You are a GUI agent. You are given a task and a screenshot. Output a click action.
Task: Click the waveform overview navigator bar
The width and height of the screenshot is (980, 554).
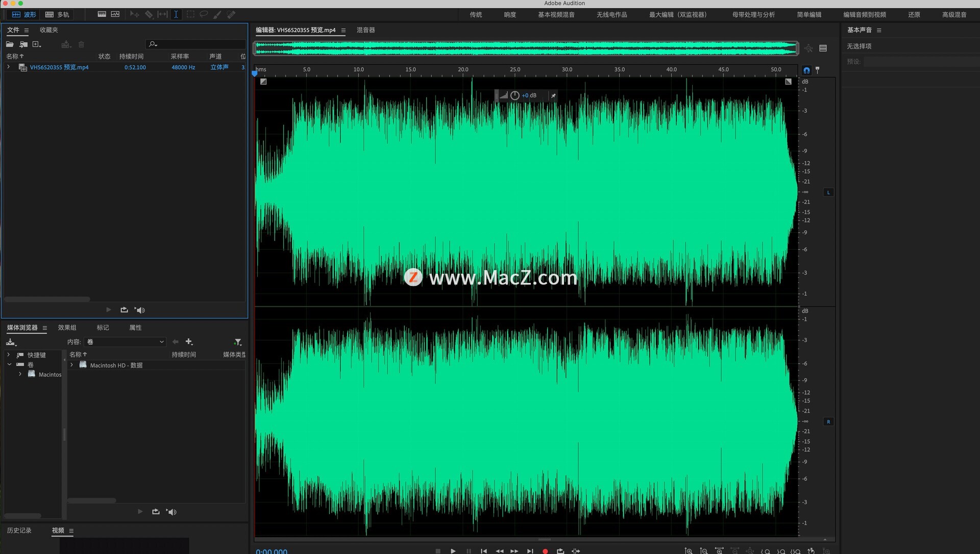click(x=526, y=48)
